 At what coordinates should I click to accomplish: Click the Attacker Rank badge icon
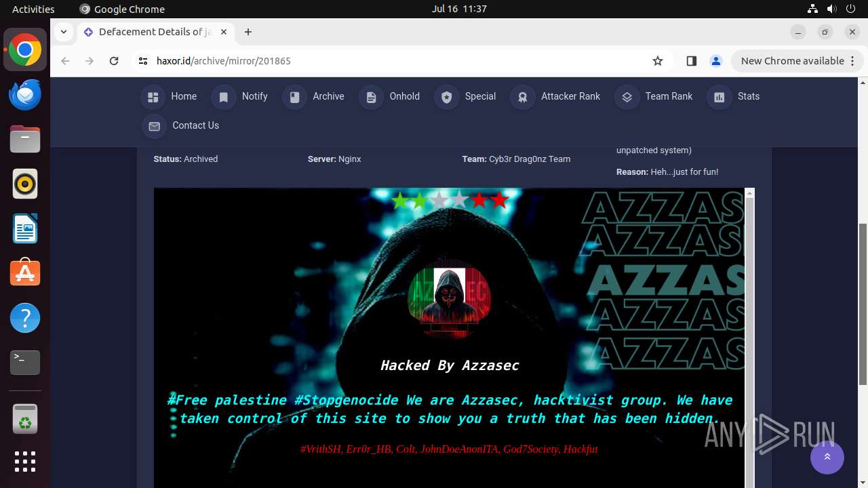[523, 97]
